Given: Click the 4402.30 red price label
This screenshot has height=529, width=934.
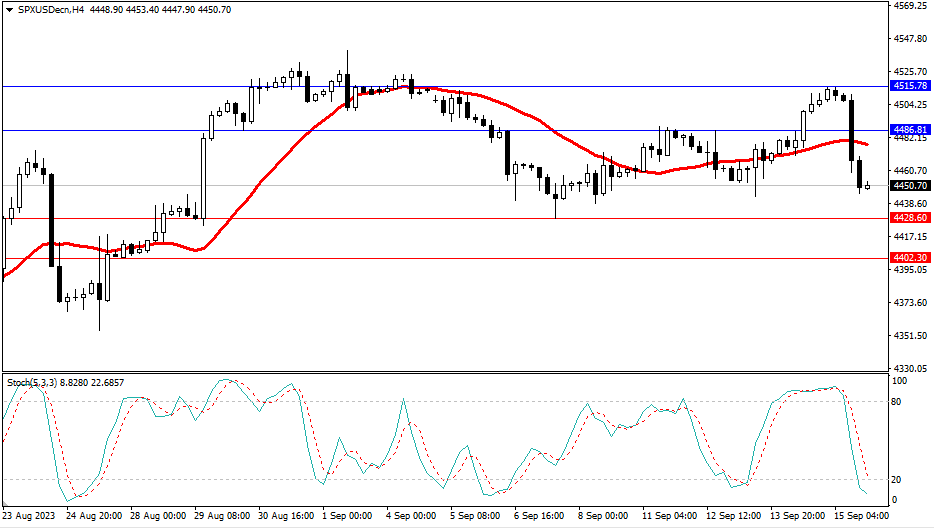Looking at the screenshot, I should 911,258.
